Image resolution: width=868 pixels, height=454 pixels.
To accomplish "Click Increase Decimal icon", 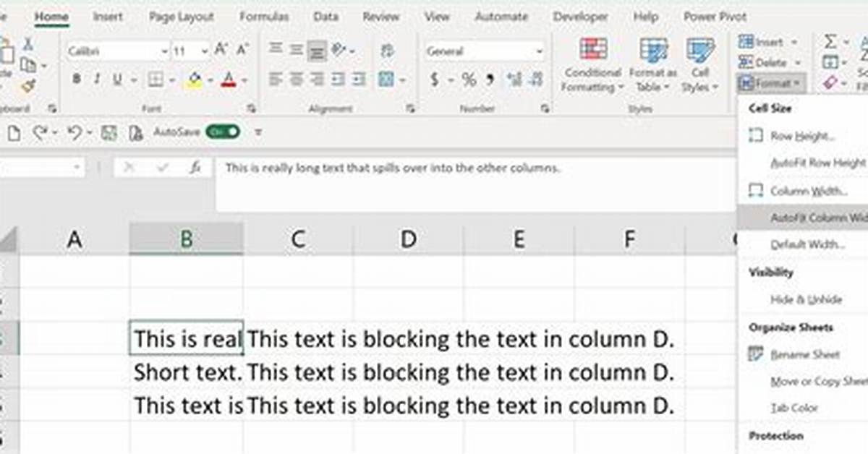I will 514,80.
